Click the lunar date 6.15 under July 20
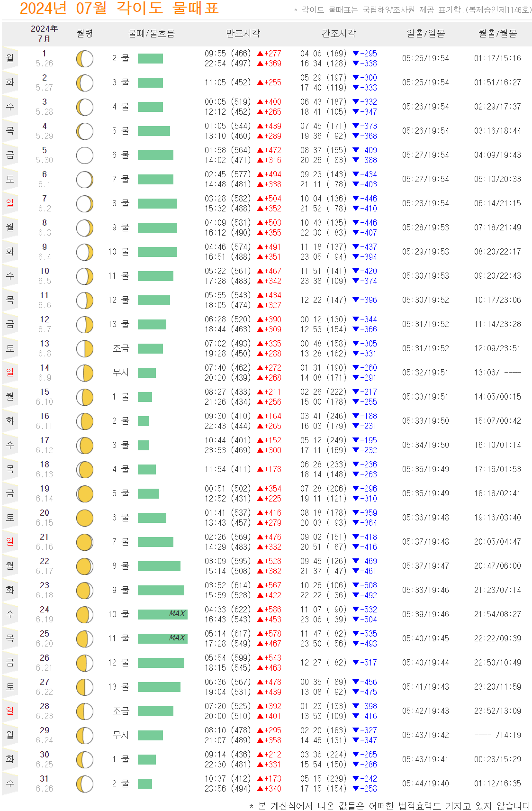The image size is (532, 811). (45, 523)
